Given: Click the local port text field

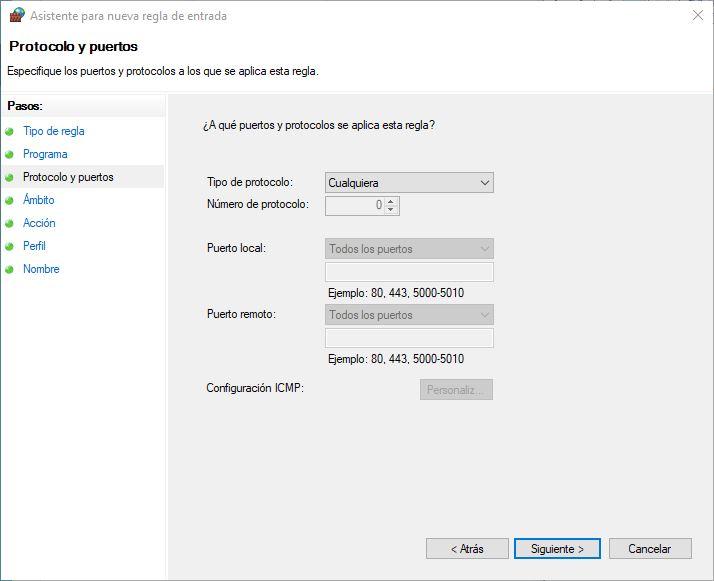Looking at the screenshot, I should tap(409, 272).
